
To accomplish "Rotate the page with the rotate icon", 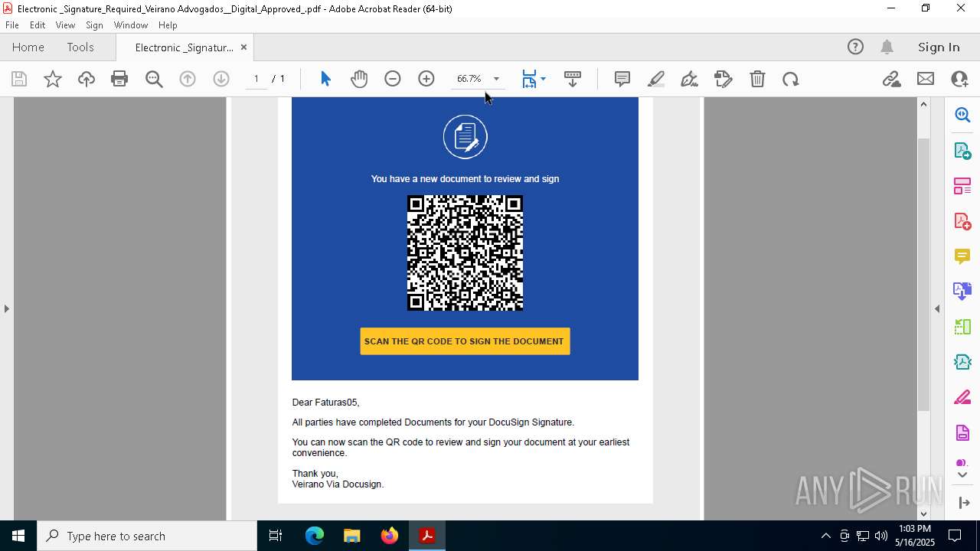I will [x=791, y=79].
